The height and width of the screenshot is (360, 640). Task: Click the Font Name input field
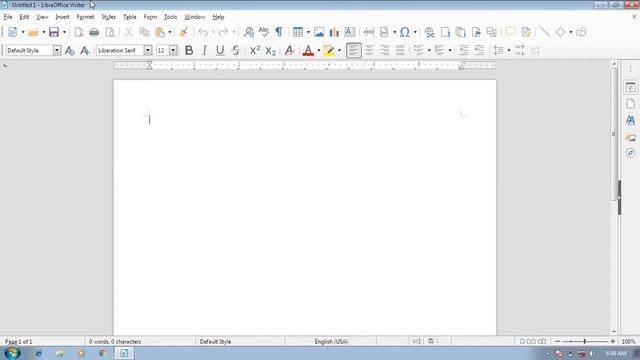pyautogui.click(x=120, y=50)
